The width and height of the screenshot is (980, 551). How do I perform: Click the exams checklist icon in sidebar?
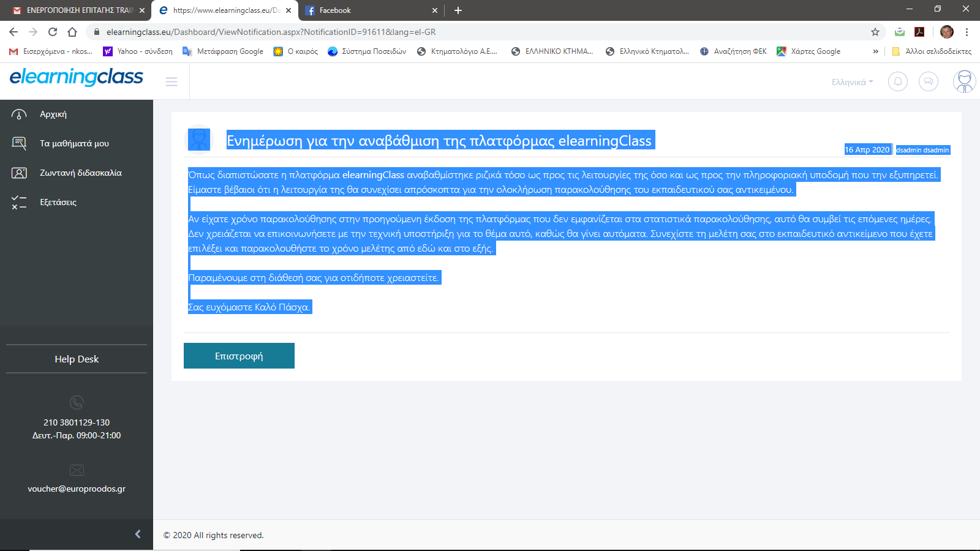point(19,203)
